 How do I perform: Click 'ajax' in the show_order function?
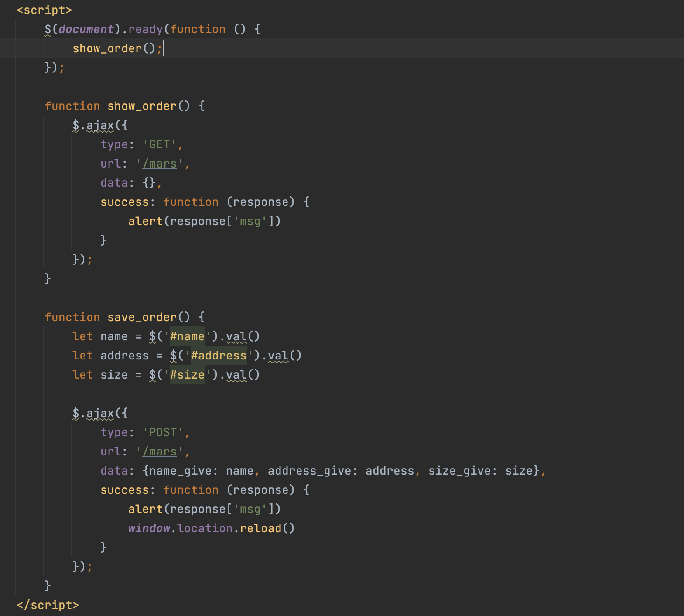pos(100,125)
